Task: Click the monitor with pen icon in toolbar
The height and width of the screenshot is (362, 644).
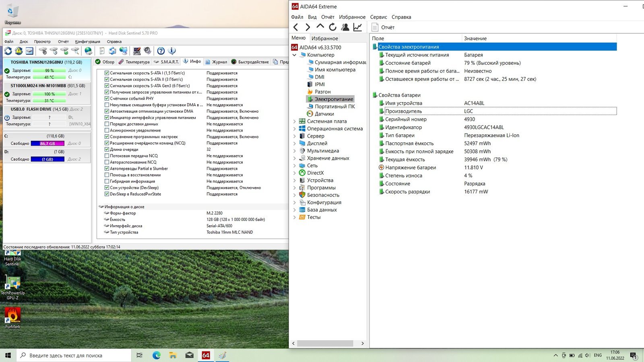Action: [137, 51]
